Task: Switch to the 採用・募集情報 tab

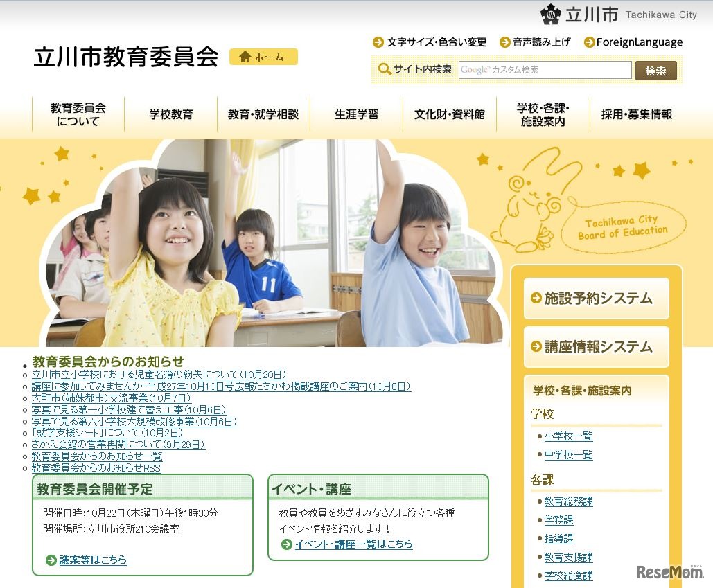Action: 638,115
